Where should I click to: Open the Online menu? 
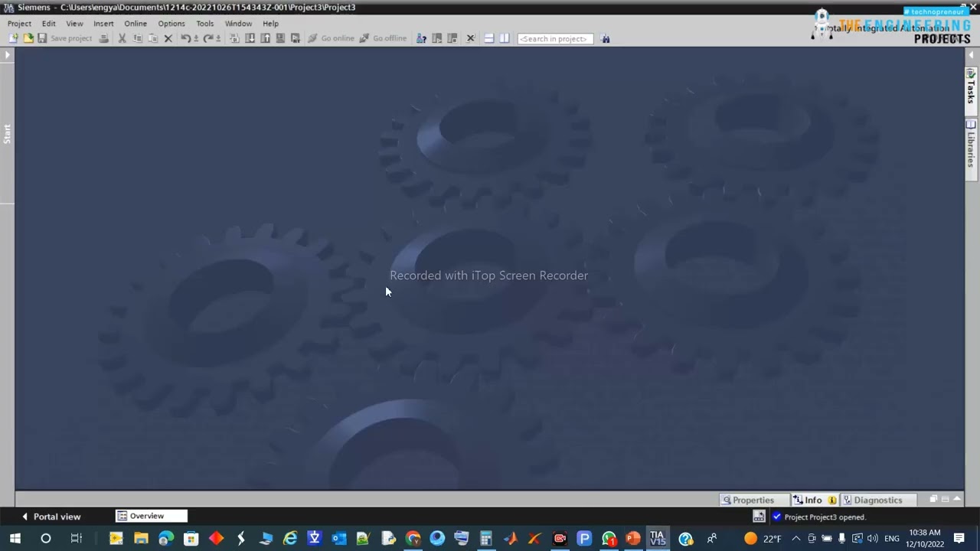(136, 24)
